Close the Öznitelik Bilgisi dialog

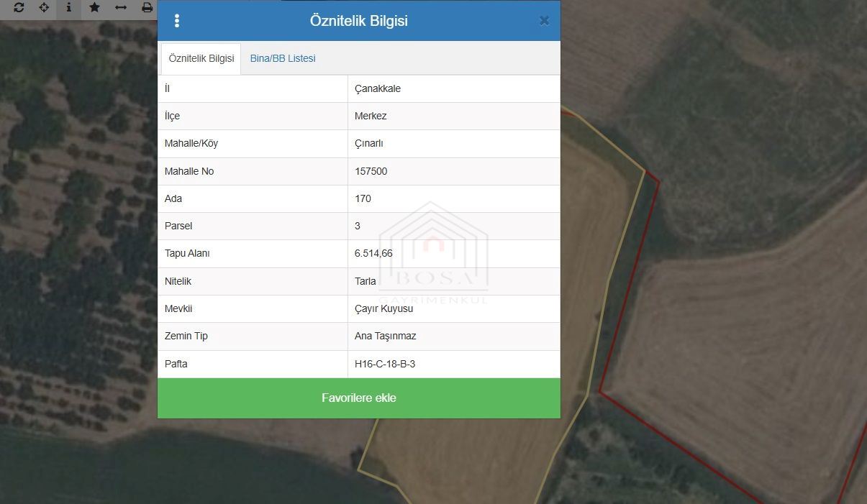tap(544, 21)
